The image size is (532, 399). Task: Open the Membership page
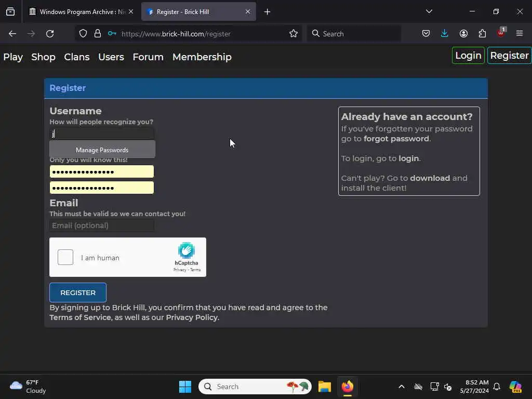(202, 57)
